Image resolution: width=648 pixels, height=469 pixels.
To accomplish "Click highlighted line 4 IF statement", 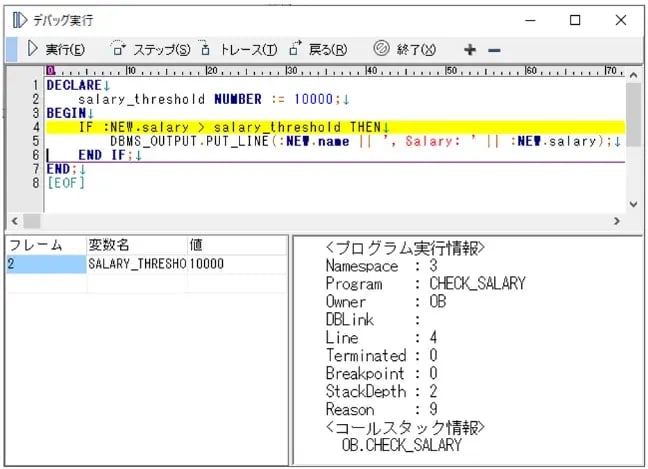I will [230, 127].
